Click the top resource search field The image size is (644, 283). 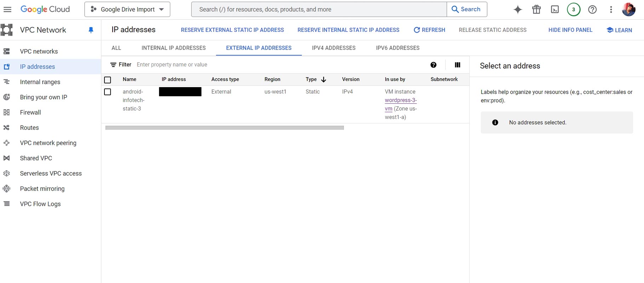[319, 10]
